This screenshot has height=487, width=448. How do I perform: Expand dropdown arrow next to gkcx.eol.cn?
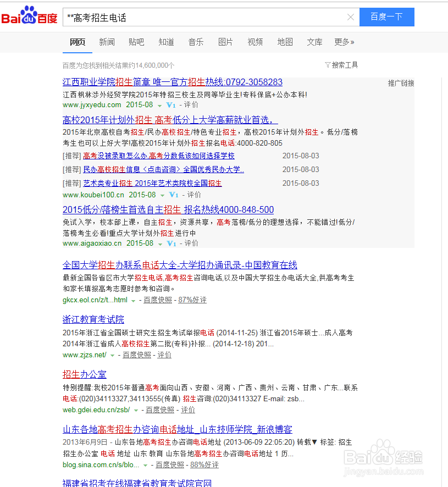133,301
